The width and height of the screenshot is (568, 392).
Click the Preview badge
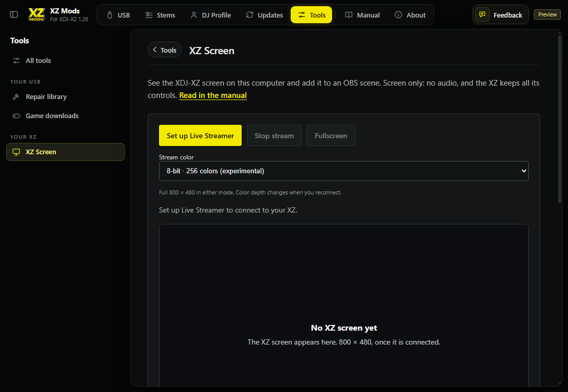click(547, 14)
